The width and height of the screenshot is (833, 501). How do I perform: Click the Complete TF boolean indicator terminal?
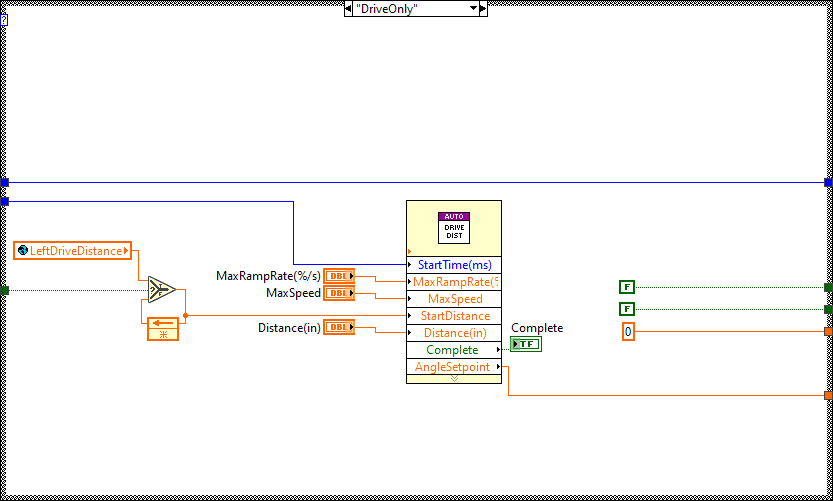pos(525,344)
